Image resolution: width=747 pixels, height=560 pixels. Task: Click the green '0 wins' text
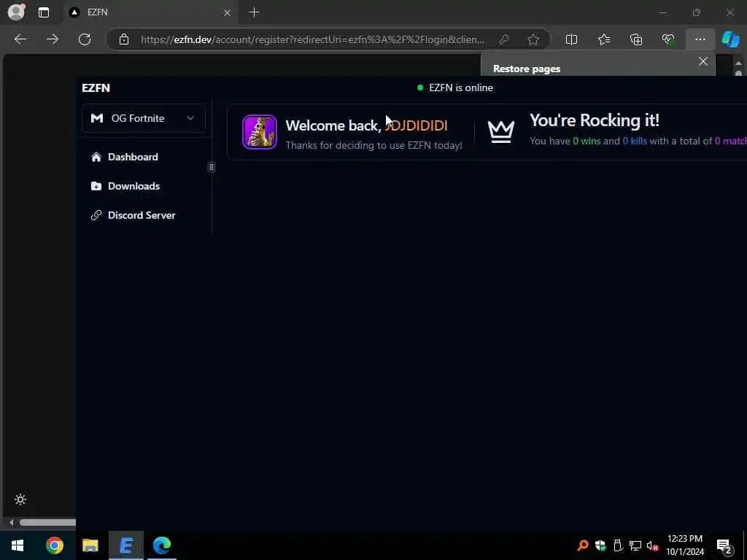(587, 141)
